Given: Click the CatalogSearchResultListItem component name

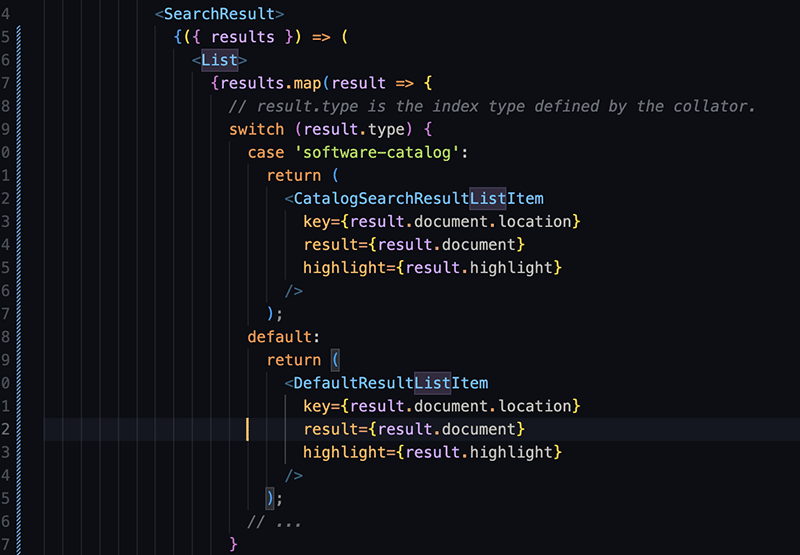Looking at the screenshot, I should click(418, 199).
